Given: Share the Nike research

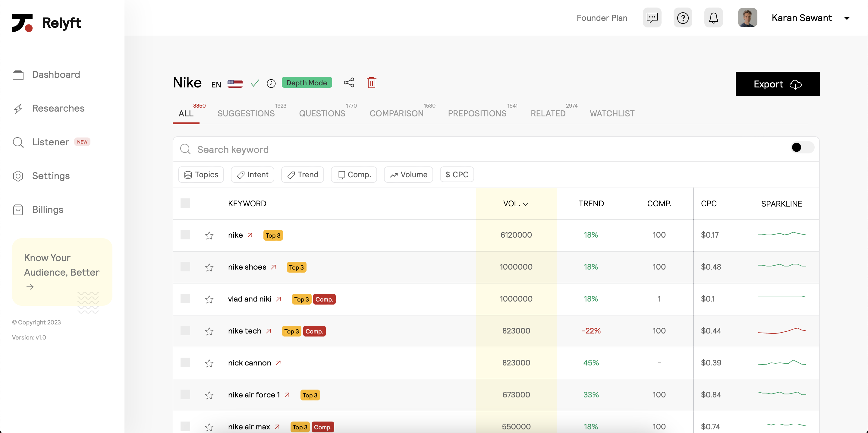Looking at the screenshot, I should click(x=349, y=83).
